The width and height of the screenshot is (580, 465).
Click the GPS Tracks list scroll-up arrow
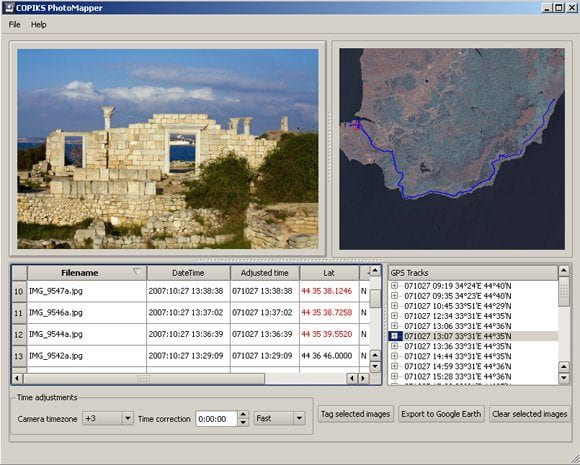click(563, 271)
